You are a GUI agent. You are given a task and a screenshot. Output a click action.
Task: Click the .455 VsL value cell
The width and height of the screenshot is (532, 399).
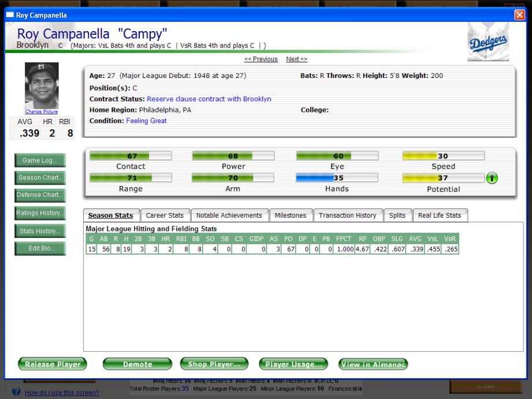433,249
